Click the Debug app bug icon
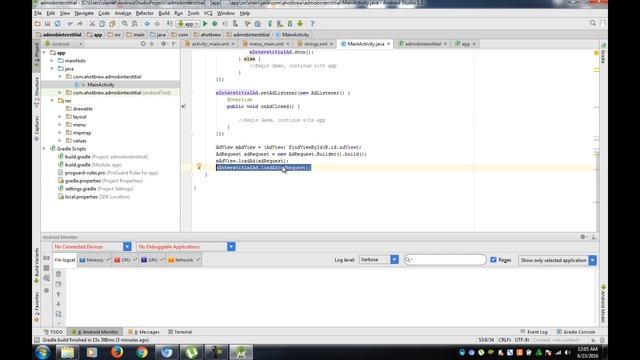The image size is (640, 360). click(x=215, y=24)
